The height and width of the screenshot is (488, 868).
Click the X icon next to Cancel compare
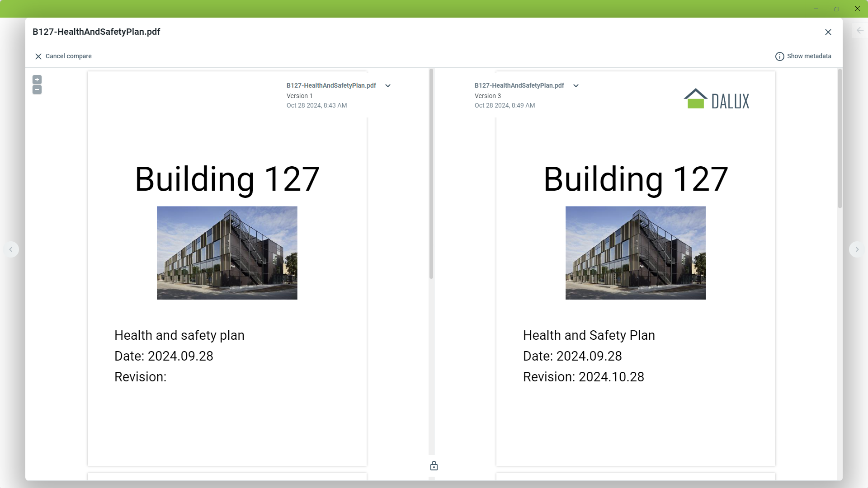(x=38, y=56)
